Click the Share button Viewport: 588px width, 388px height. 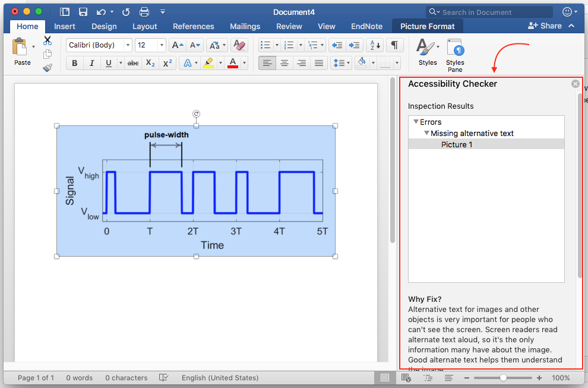[545, 26]
